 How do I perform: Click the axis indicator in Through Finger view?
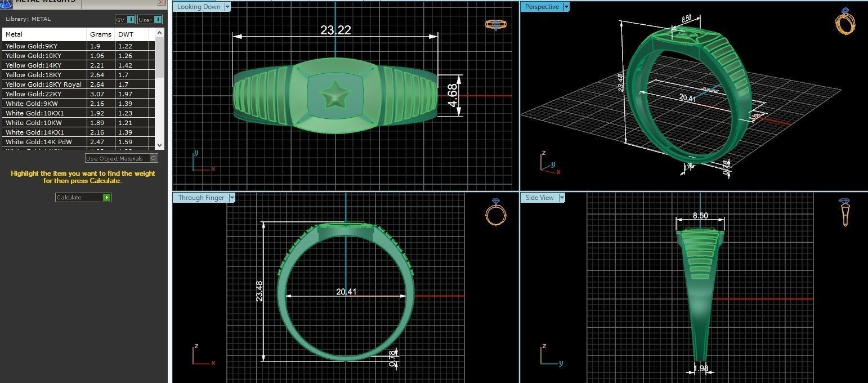[204, 355]
